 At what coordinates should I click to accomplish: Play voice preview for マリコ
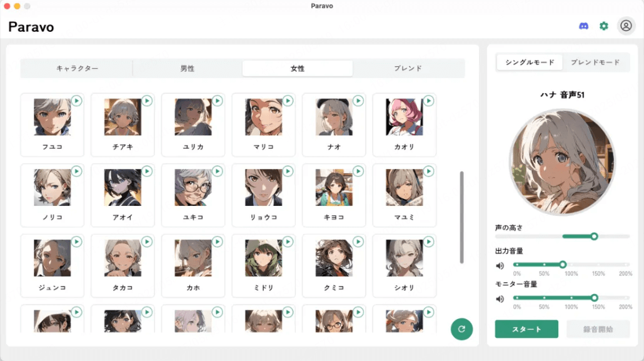click(x=288, y=101)
